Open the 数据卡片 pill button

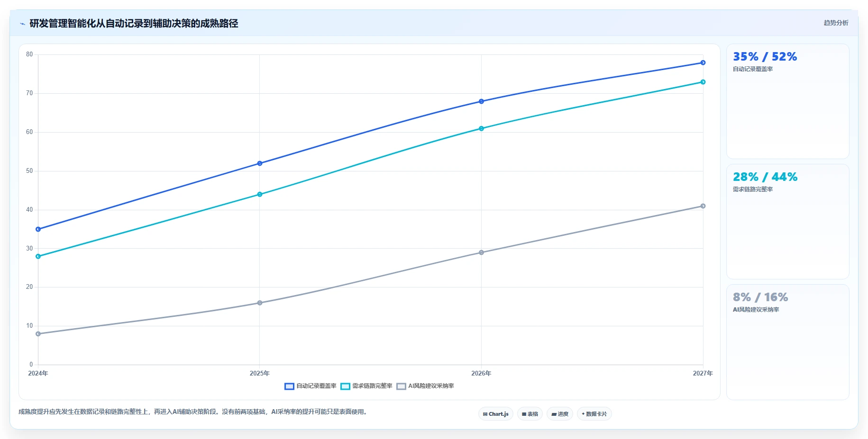(594, 414)
